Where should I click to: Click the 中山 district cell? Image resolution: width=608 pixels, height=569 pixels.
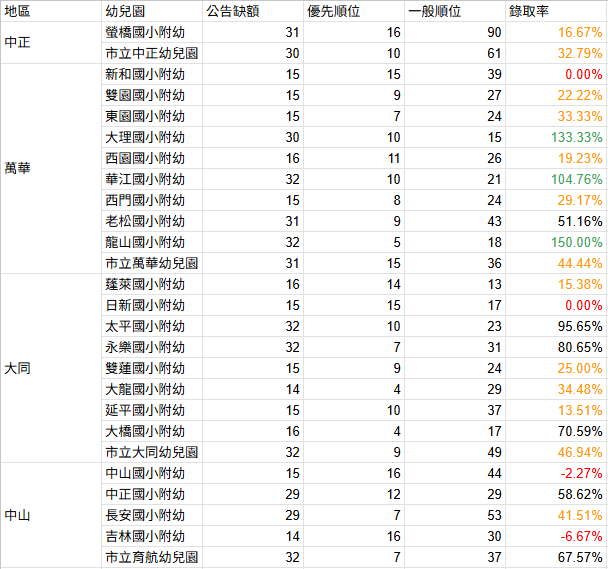(51, 515)
